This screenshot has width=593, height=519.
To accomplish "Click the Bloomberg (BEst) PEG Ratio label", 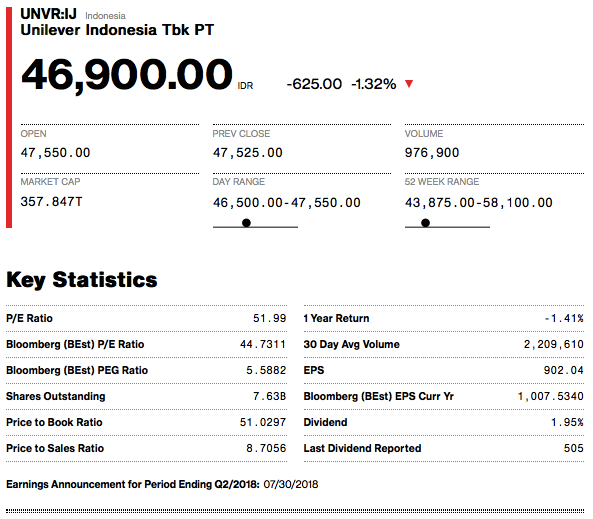I will pyautogui.click(x=77, y=370).
